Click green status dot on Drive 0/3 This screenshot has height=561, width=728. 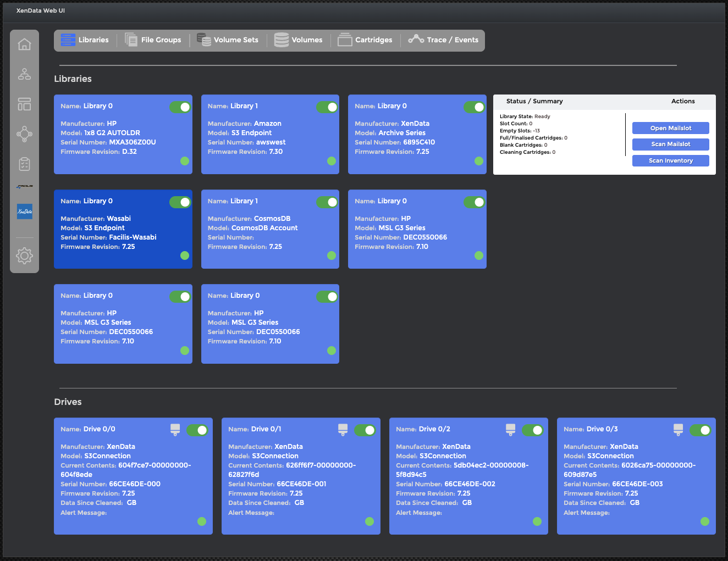[705, 521]
